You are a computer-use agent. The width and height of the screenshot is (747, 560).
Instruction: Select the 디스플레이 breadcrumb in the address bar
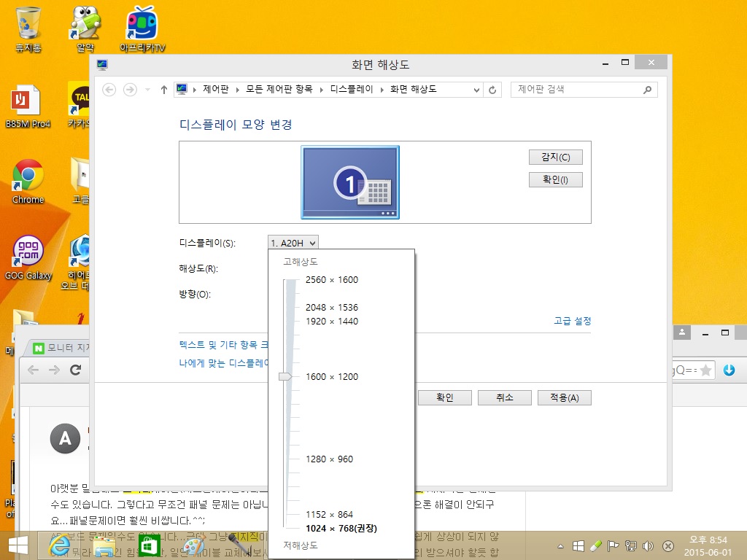tap(352, 89)
